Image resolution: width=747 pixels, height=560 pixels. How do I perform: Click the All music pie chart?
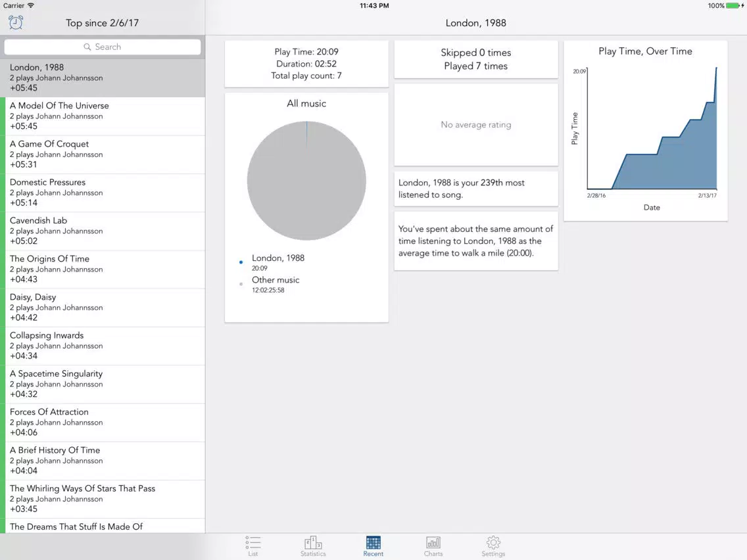click(306, 181)
